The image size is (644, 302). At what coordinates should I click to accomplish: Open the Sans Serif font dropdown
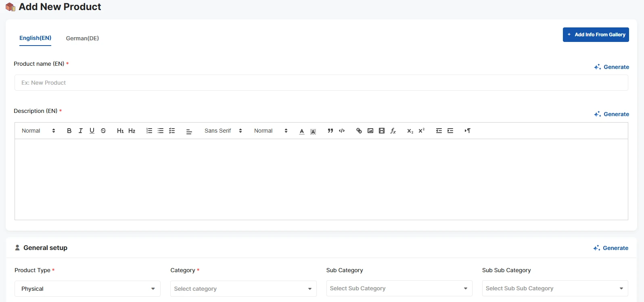(223, 131)
